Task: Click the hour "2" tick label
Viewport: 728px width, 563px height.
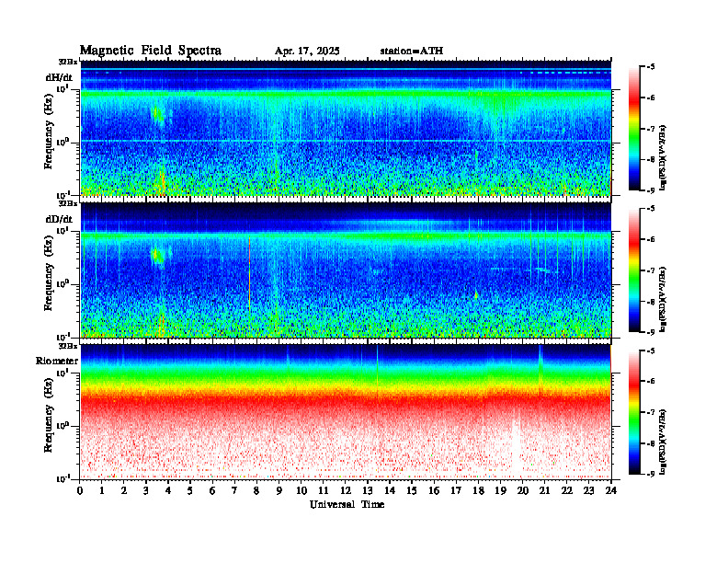Action: point(124,490)
